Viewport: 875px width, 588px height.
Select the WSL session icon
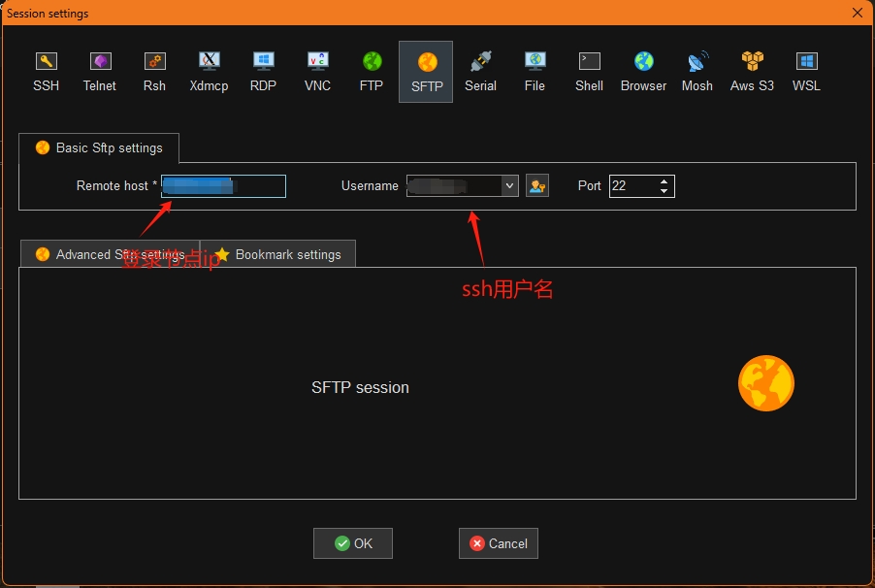pyautogui.click(x=806, y=72)
